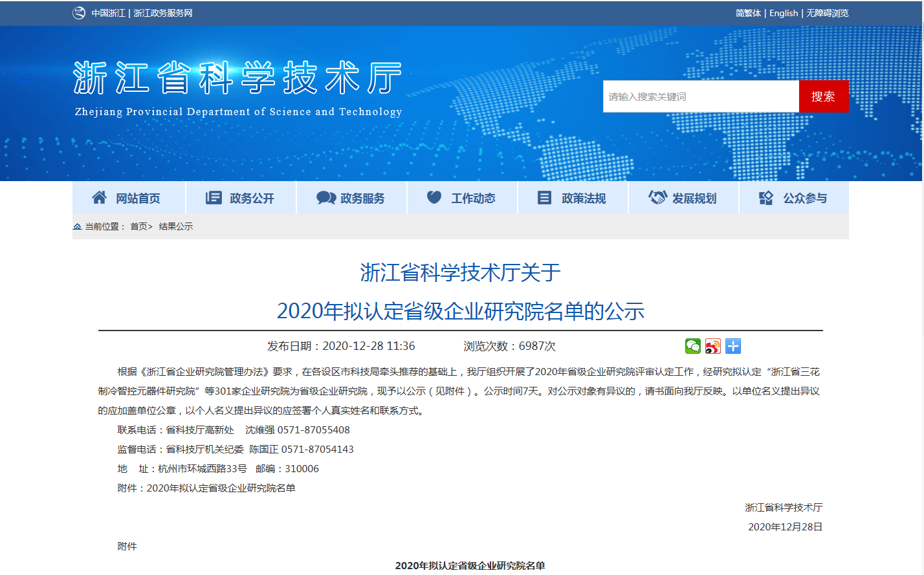Click the list icon beside 政策法规
Viewport: 924px width, 575px height.
545,198
